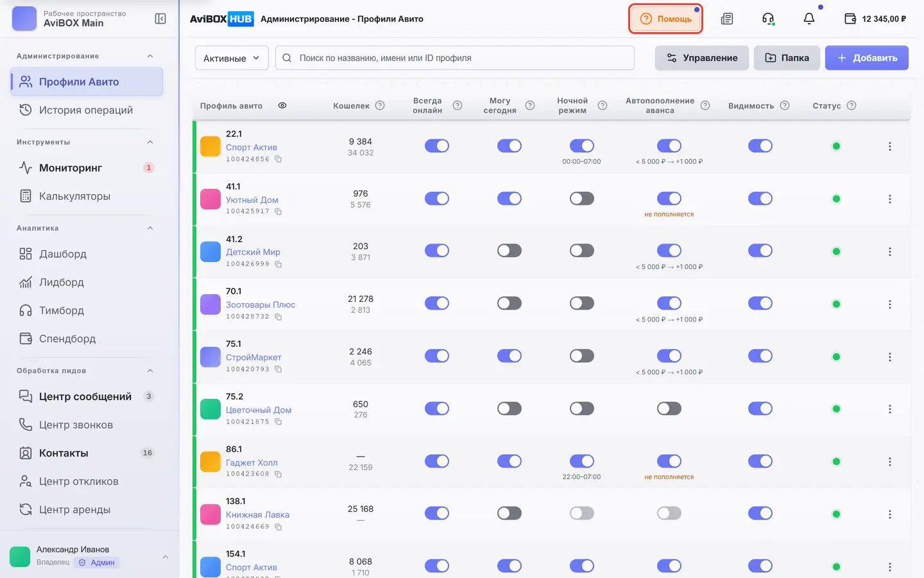
Task: Show help for Ночной режим column
Action: point(603,105)
